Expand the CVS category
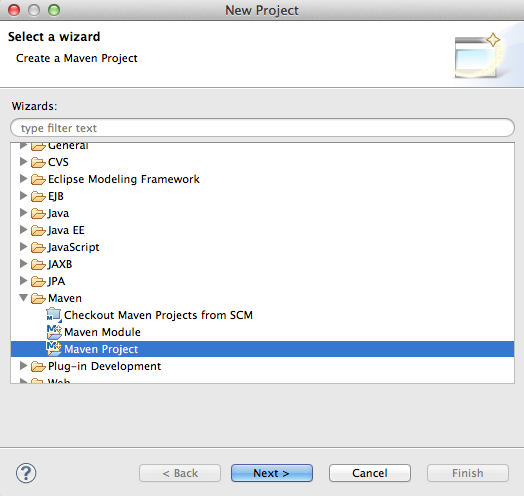The image size is (524, 496). coord(23,161)
